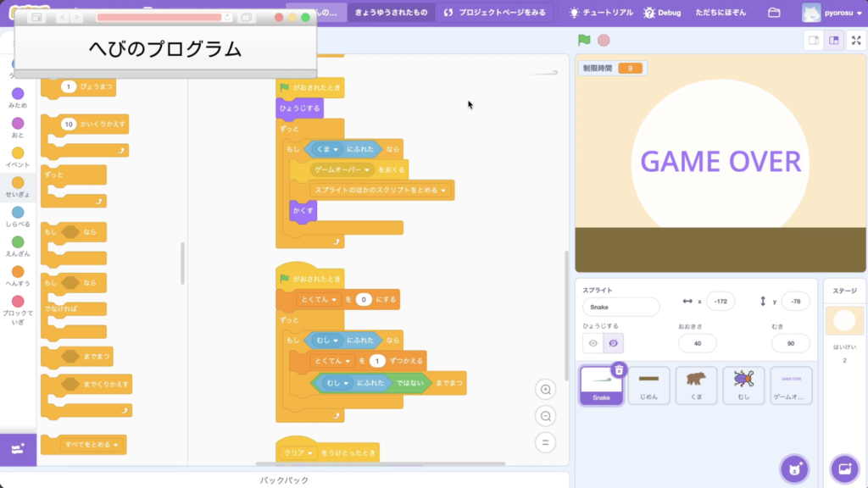868x488 pixels.
Task: Enter full screen stage mode
Action: (856, 40)
